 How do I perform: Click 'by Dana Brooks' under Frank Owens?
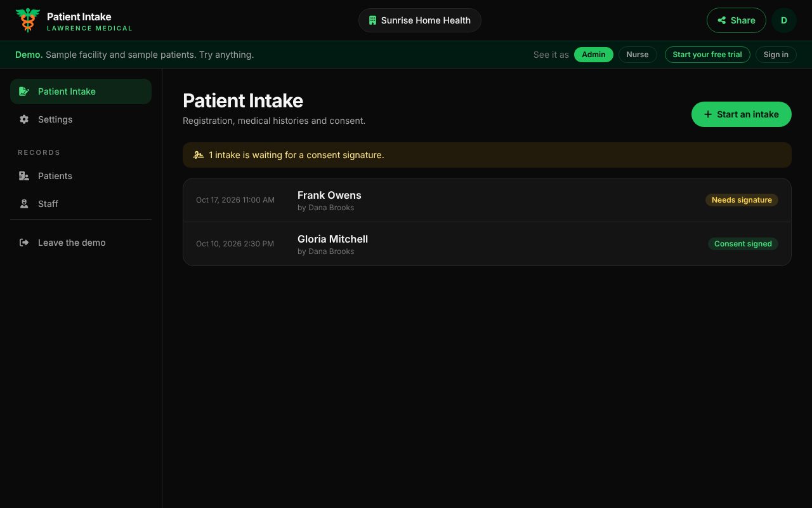325,208
